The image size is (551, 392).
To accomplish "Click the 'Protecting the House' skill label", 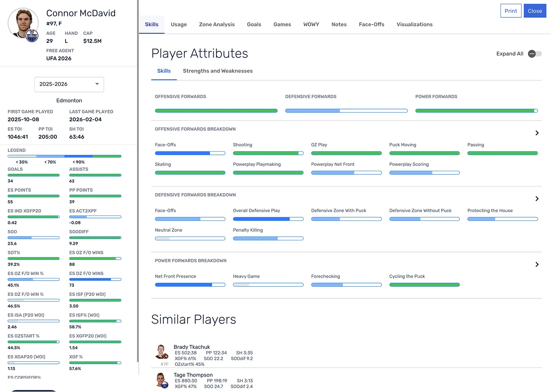I will click(x=490, y=211).
